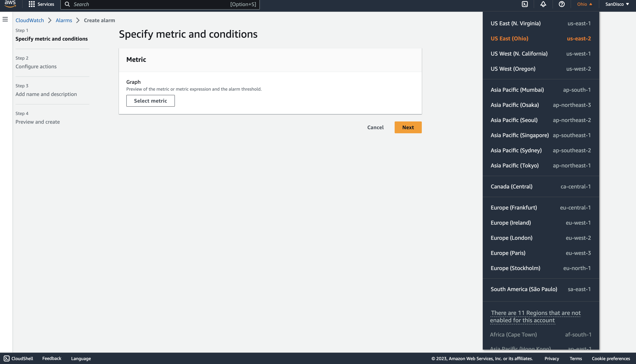Cancel the alarm creation
The width and height of the screenshot is (636, 364).
pyautogui.click(x=375, y=127)
